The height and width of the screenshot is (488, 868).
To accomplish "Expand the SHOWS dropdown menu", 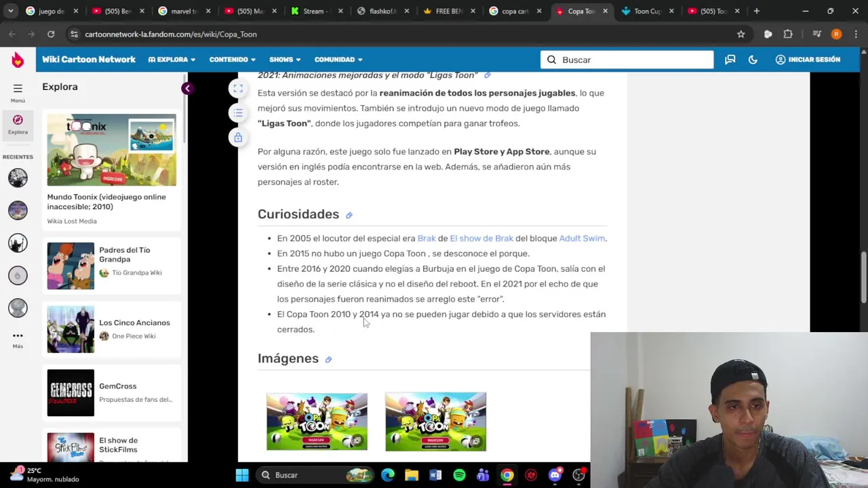I will coord(284,60).
